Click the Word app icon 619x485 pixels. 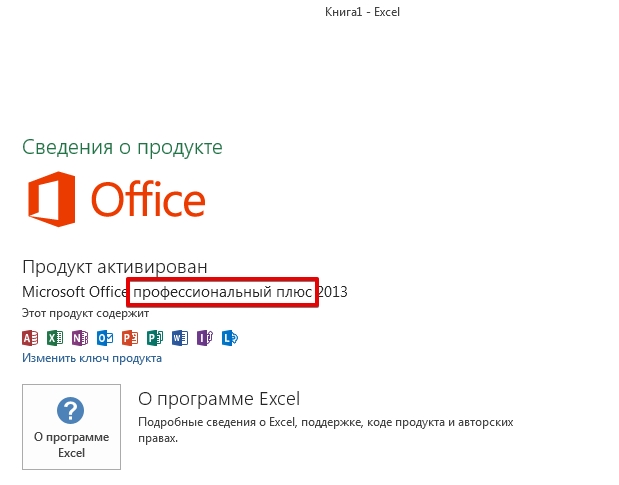click(180, 338)
